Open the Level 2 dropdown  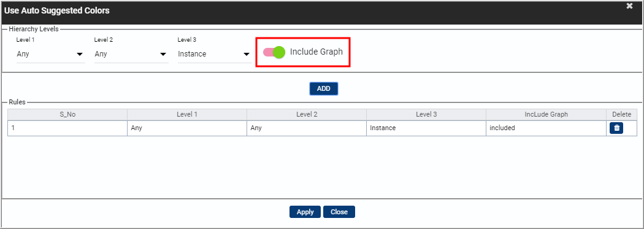131,54
